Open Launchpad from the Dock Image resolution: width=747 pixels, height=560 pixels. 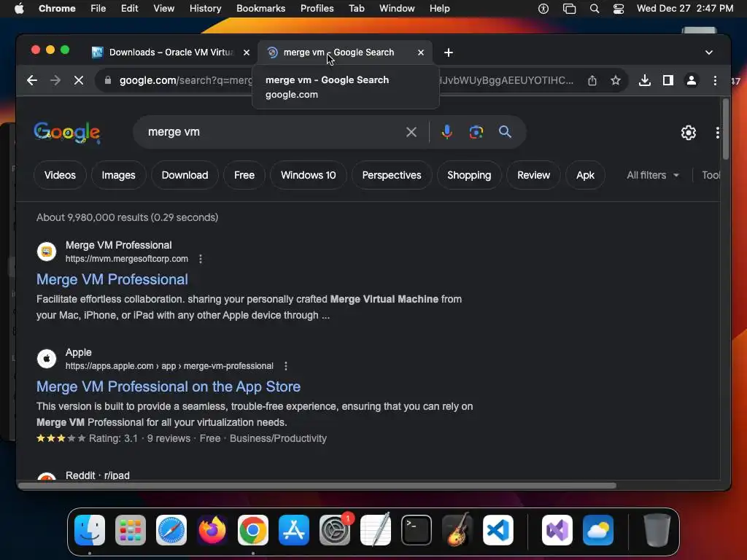pyautogui.click(x=131, y=530)
